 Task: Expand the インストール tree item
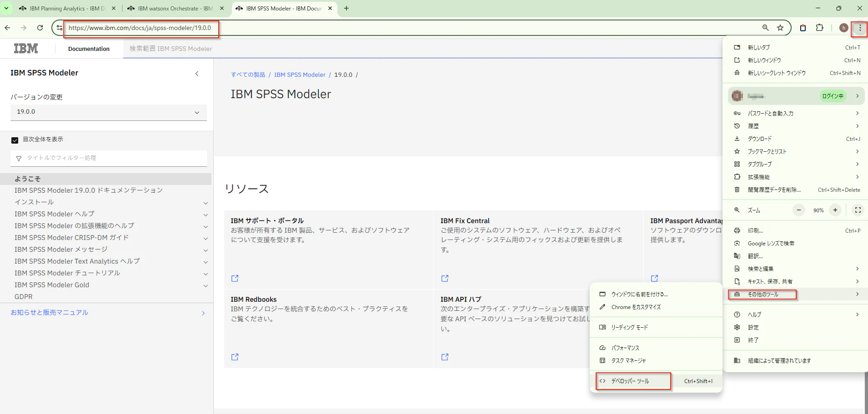[x=206, y=203]
